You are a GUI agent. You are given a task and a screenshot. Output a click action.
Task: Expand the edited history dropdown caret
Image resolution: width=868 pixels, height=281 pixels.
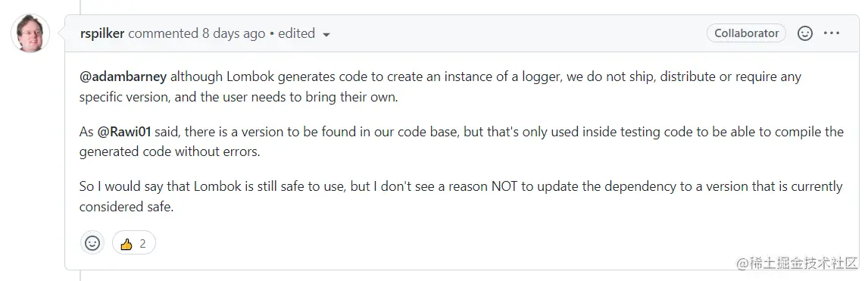(x=326, y=35)
